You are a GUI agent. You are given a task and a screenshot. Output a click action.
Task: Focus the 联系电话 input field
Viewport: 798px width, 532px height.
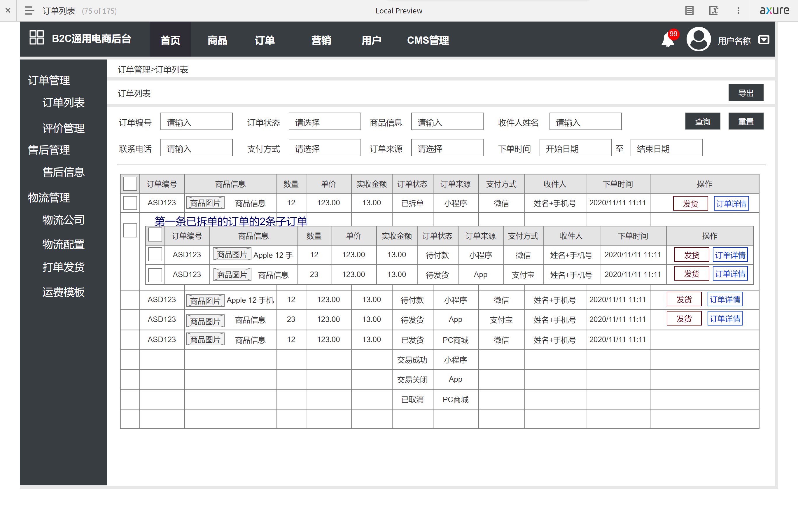click(x=197, y=148)
